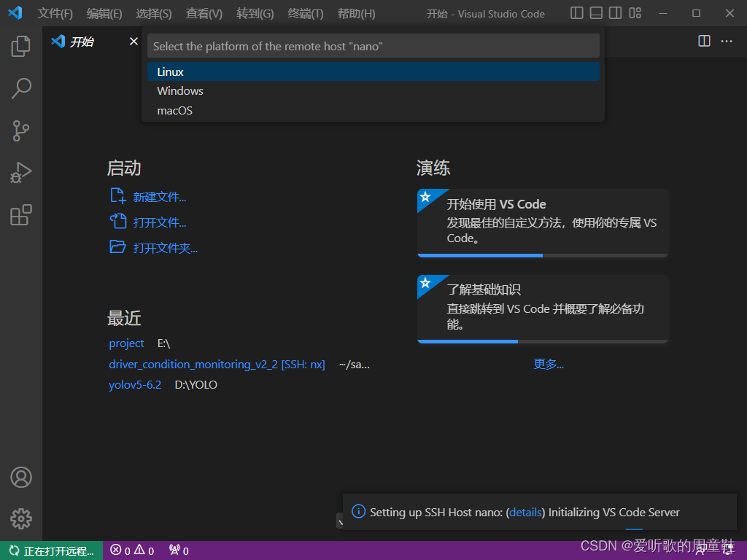Click the VS Code logo in title bar
This screenshot has height=560, width=747.
(15, 13)
